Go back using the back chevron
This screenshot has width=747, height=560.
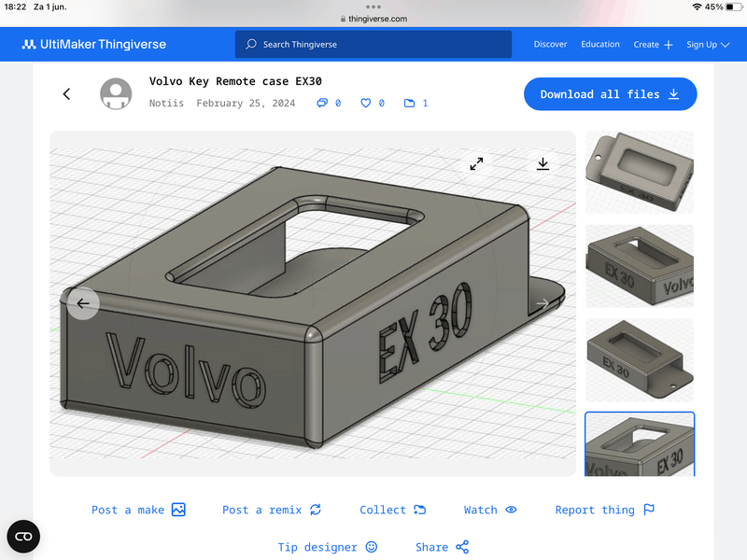(x=66, y=94)
